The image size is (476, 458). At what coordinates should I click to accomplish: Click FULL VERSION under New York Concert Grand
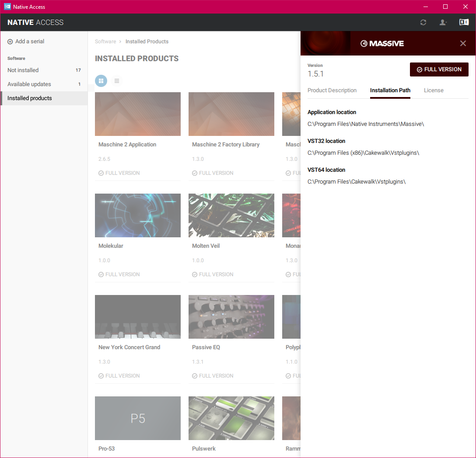(119, 375)
